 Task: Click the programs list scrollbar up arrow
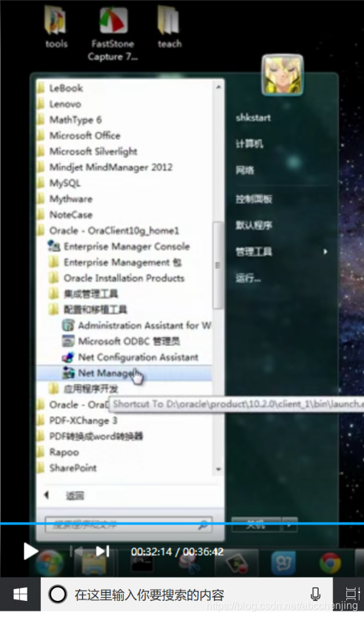tap(218, 87)
